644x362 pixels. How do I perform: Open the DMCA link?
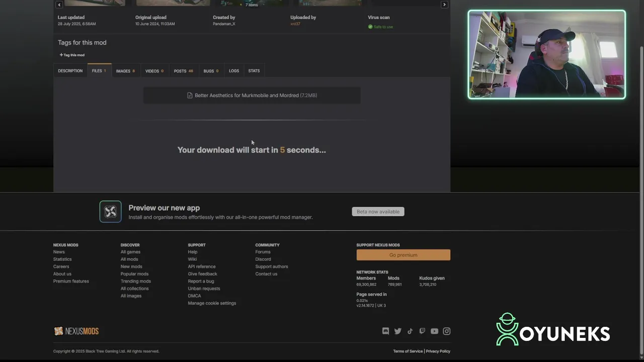(x=194, y=296)
